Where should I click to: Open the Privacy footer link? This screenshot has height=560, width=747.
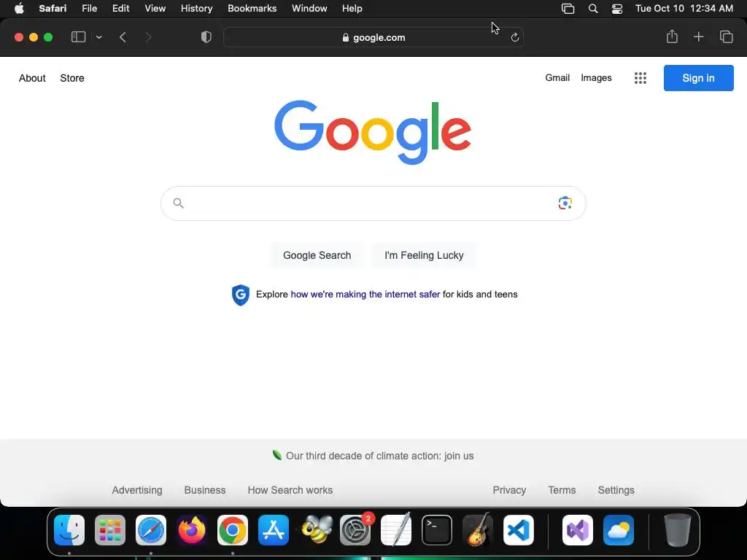pyautogui.click(x=509, y=490)
